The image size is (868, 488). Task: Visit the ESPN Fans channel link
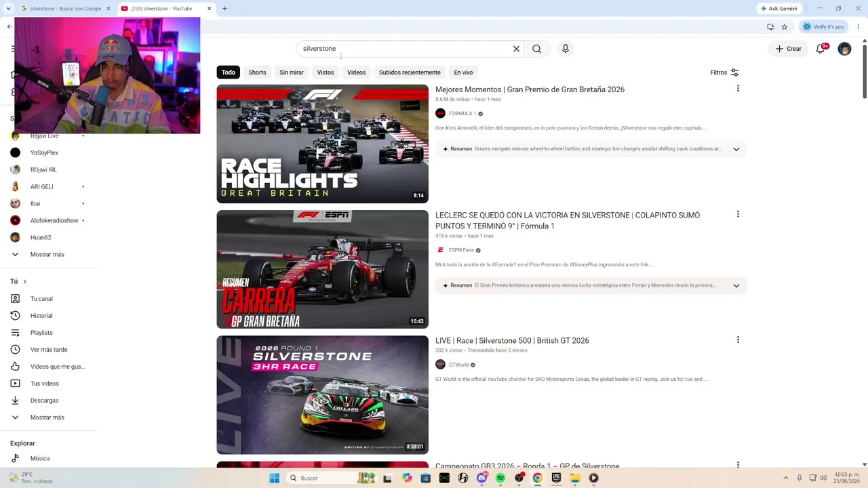[461, 250]
